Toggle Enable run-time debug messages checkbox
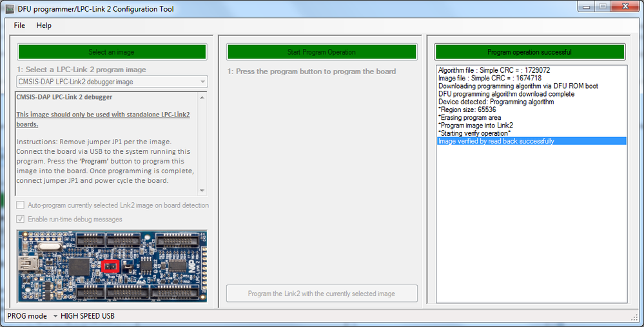This screenshot has width=644, height=327. (x=20, y=219)
